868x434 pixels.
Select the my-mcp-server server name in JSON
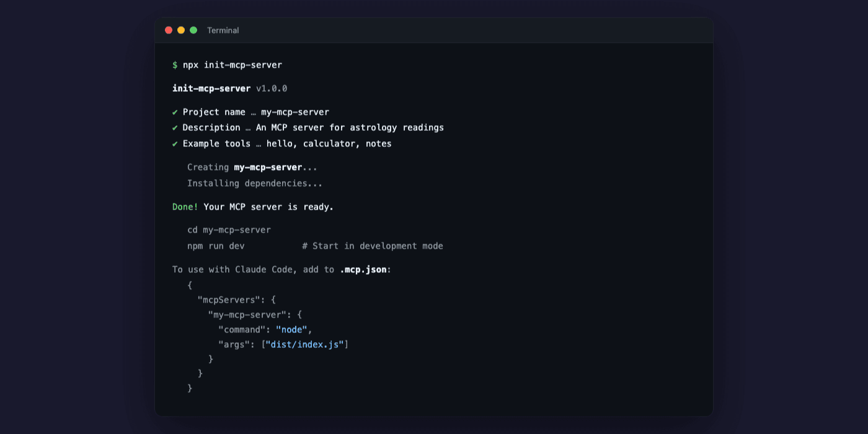[x=248, y=314]
